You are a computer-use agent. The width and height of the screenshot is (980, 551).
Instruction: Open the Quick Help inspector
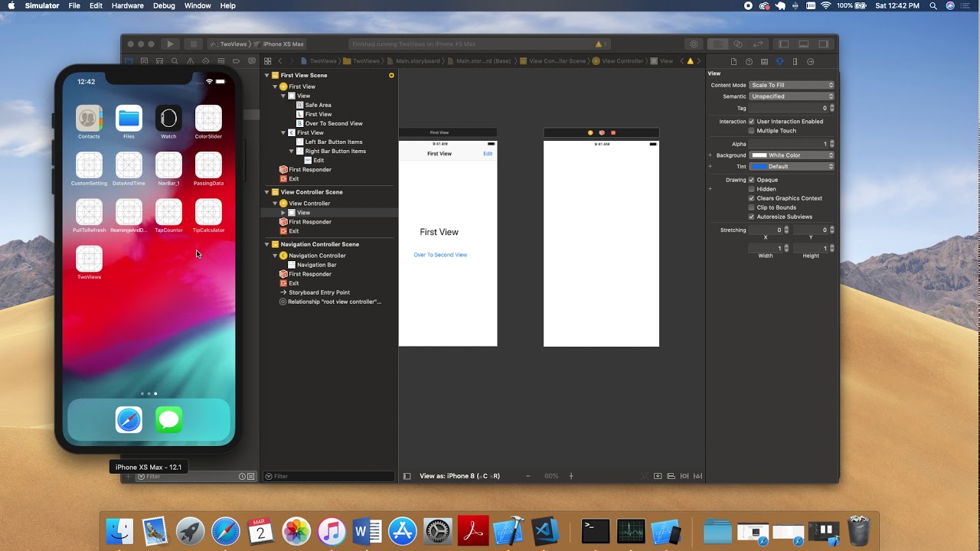[x=749, y=61]
